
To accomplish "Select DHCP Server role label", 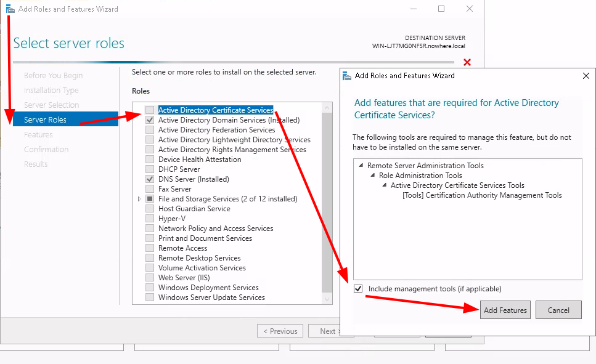I will [x=179, y=169].
